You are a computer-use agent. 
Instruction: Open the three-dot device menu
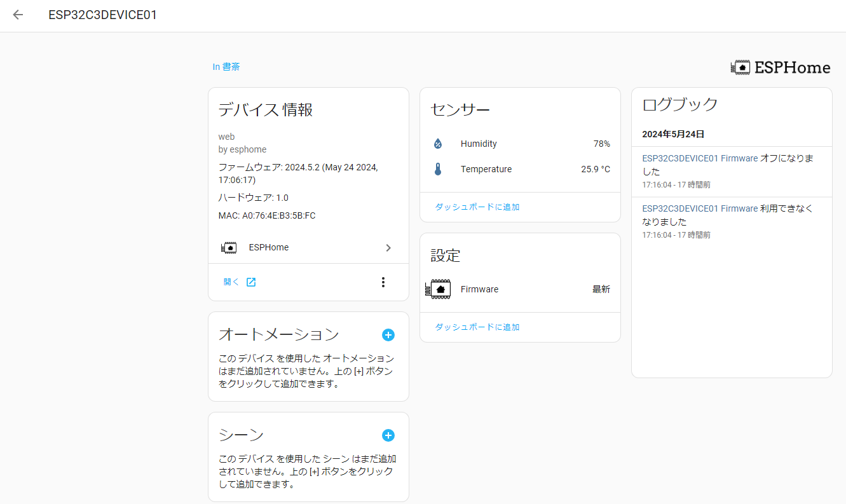[x=383, y=282]
